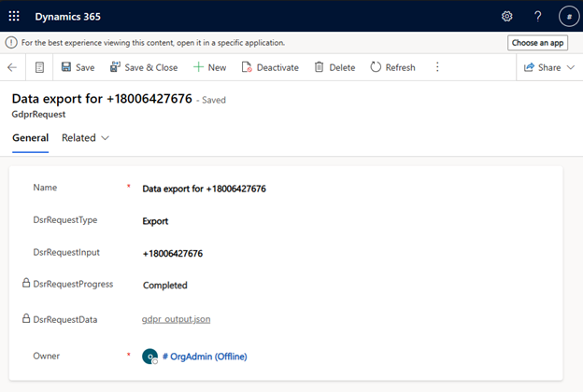
Task: Click the Dynamics 365 title
Action: [x=67, y=17]
